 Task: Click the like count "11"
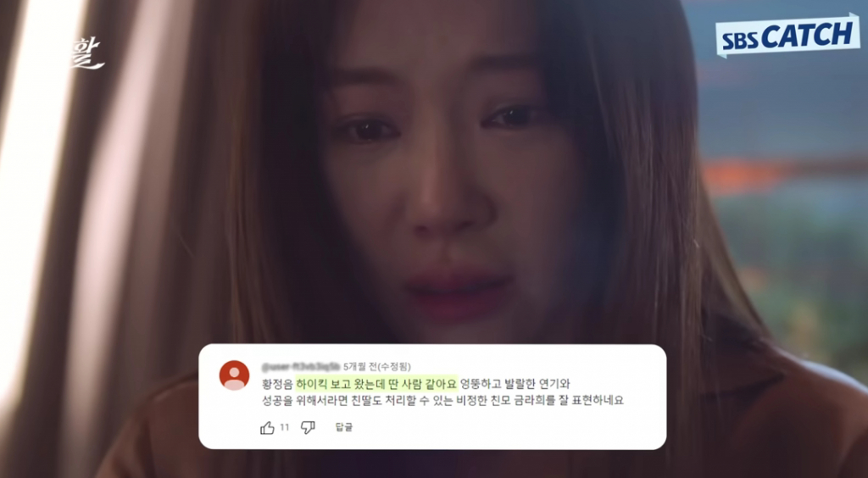click(x=284, y=427)
